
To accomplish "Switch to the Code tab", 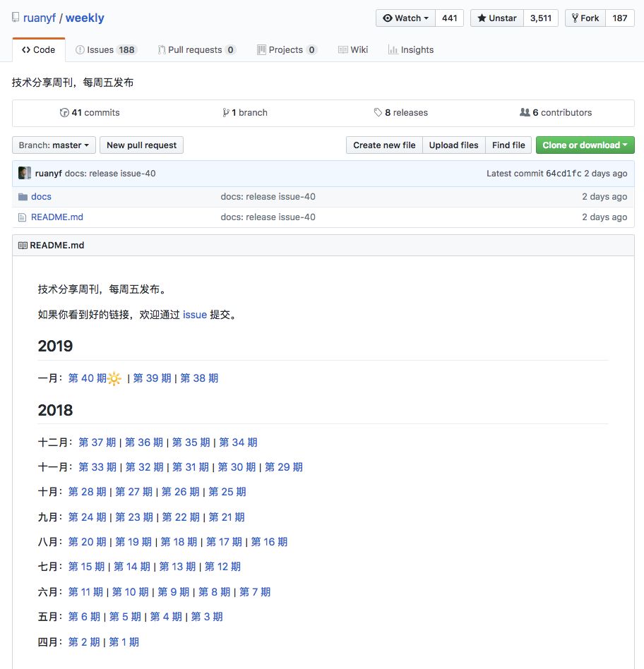I will point(38,50).
